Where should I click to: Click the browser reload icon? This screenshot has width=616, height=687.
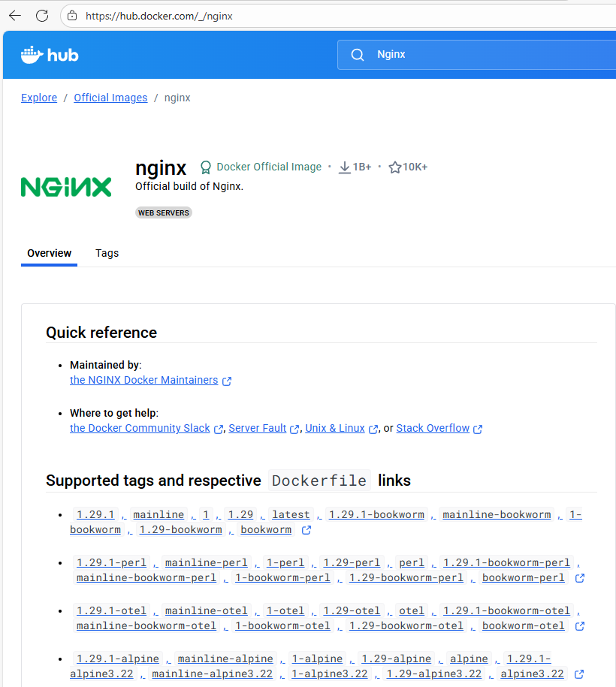42,16
